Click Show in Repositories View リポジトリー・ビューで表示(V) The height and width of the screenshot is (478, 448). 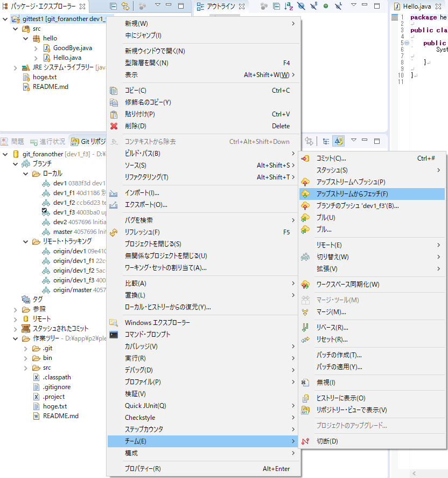[x=372, y=410]
